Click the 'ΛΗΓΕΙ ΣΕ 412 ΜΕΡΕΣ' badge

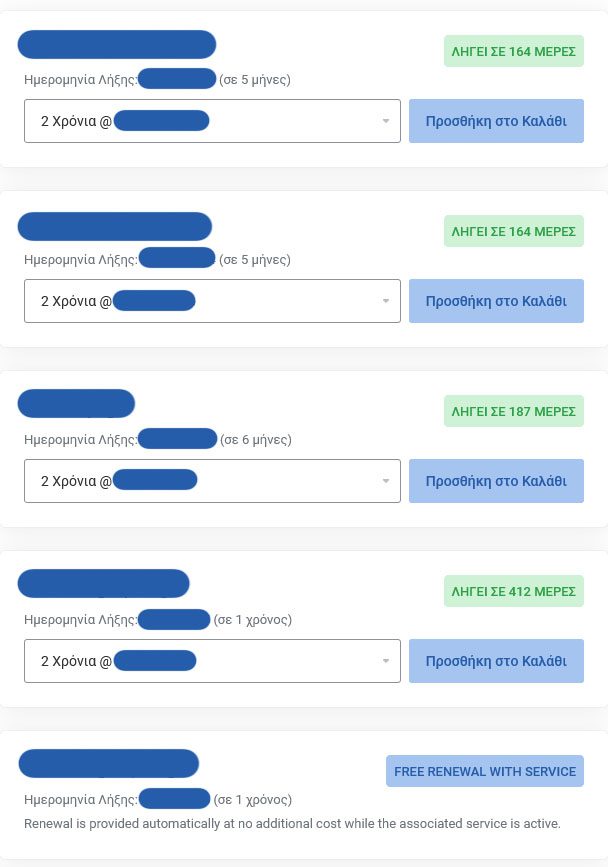(513, 591)
